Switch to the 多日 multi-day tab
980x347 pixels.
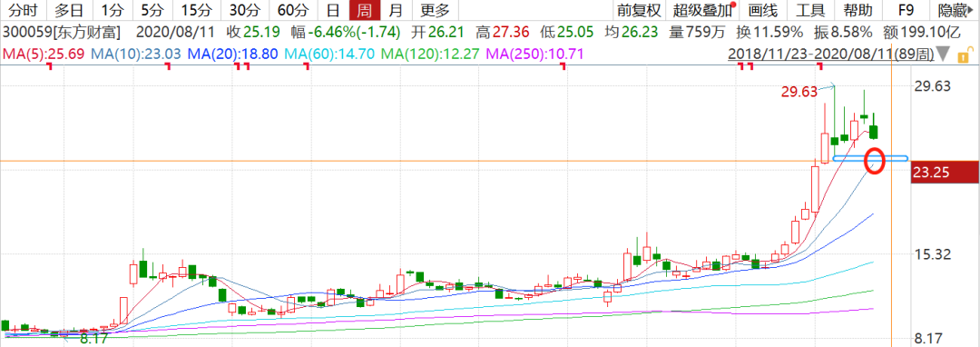pos(69,10)
